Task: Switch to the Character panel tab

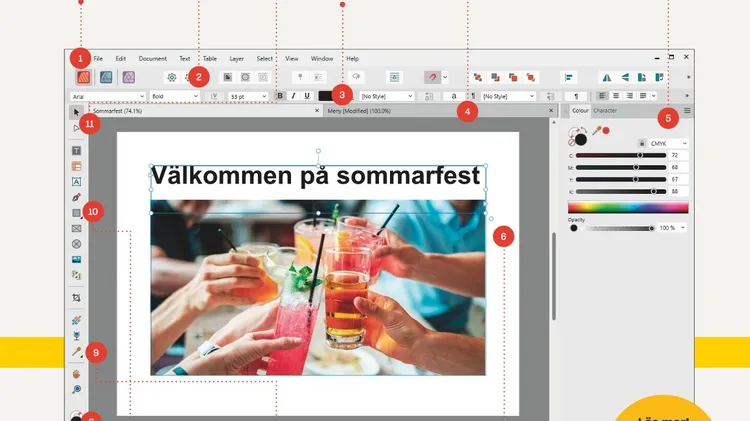Action: click(605, 111)
